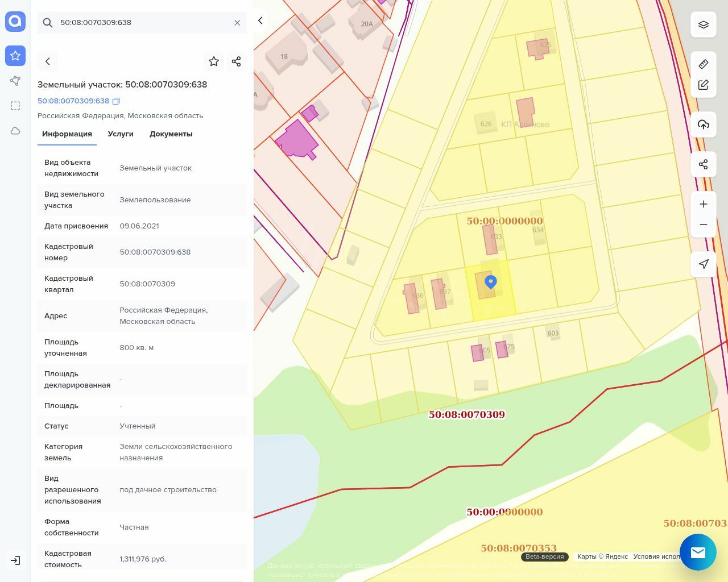
Task: Open the dashed rectangle selection tool
Action: point(15,106)
